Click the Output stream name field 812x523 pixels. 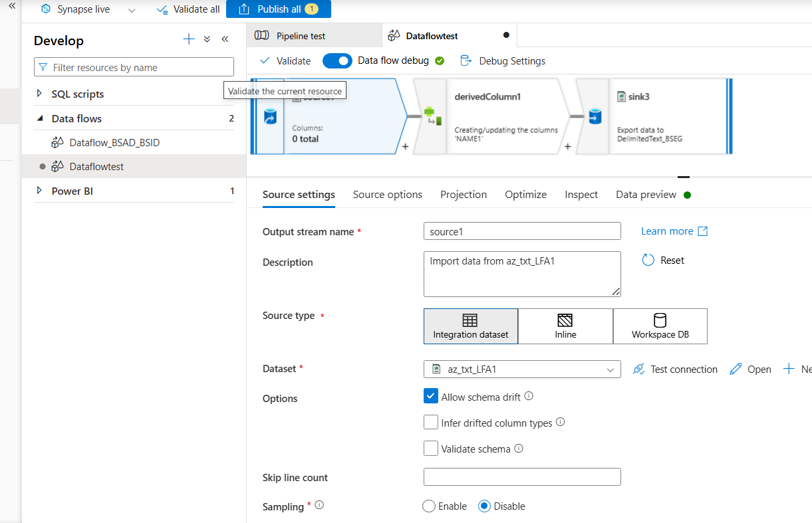[522, 231]
